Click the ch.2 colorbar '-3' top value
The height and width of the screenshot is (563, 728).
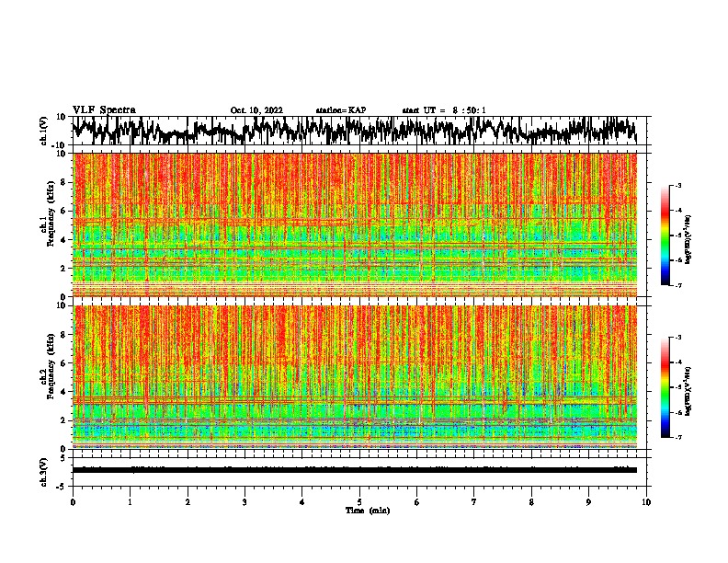click(677, 338)
